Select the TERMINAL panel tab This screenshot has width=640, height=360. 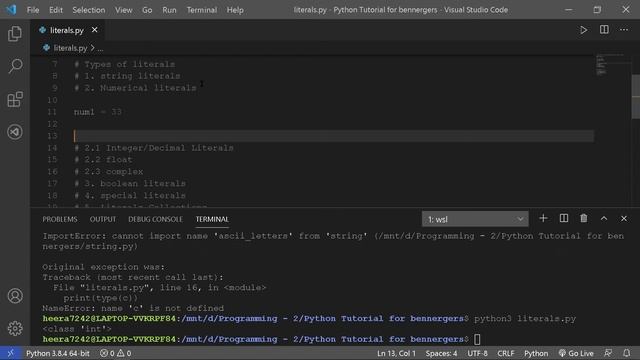[x=212, y=219]
